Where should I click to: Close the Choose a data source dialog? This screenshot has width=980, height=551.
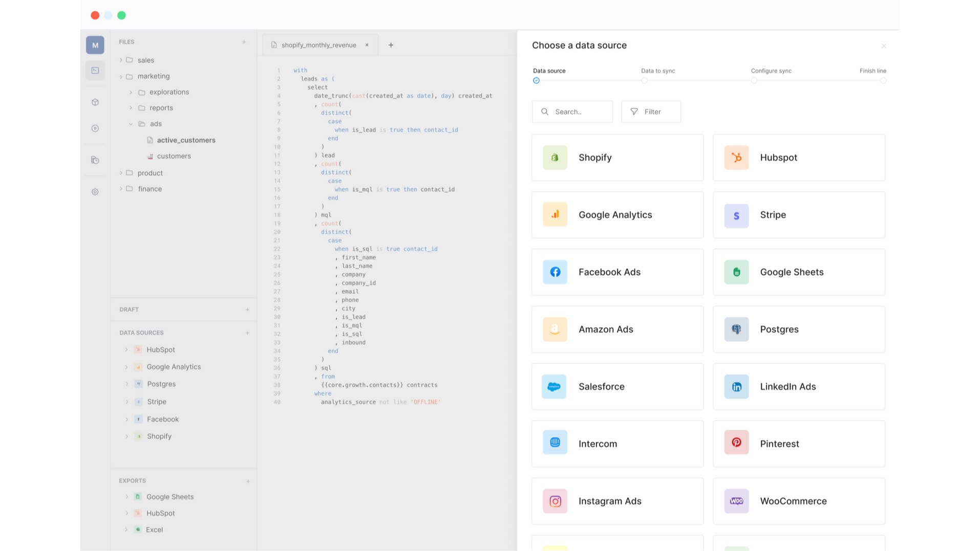pyautogui.click(x=884, y=46)
